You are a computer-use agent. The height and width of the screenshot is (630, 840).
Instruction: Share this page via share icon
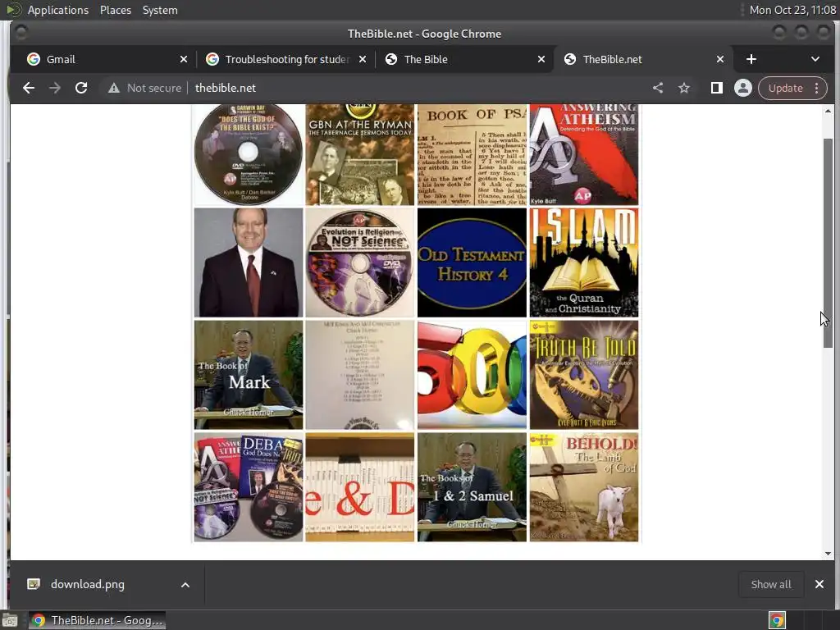(x=658, y=88)
